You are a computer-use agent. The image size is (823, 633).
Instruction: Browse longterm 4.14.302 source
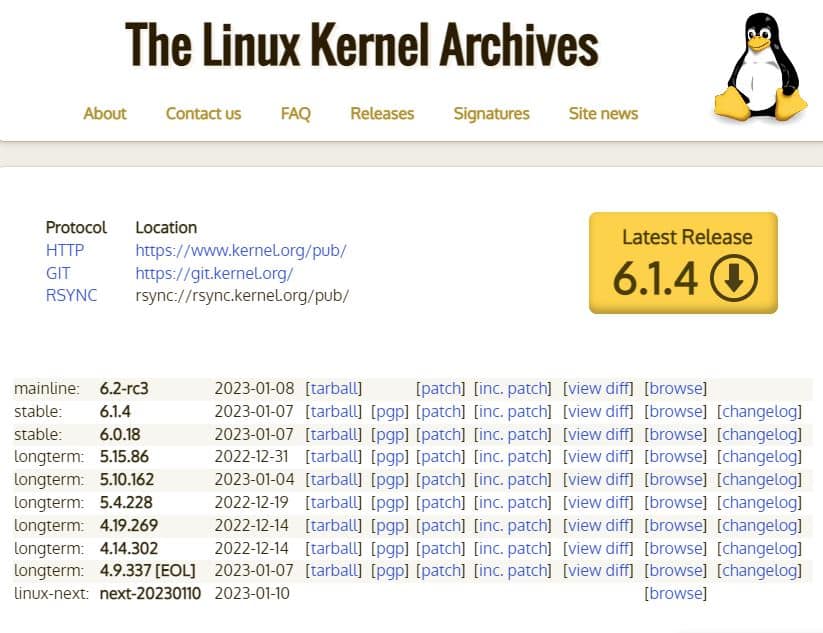[x=676, y=548]
